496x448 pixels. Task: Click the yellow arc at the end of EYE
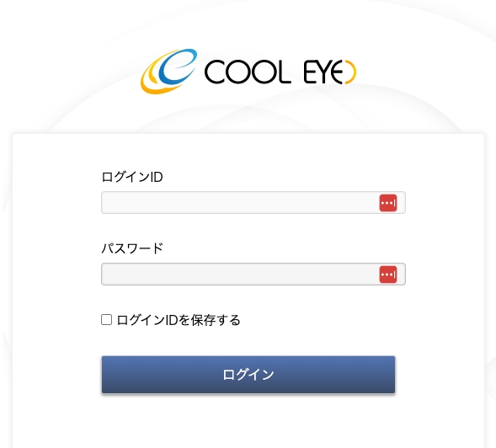coord(351,72)
